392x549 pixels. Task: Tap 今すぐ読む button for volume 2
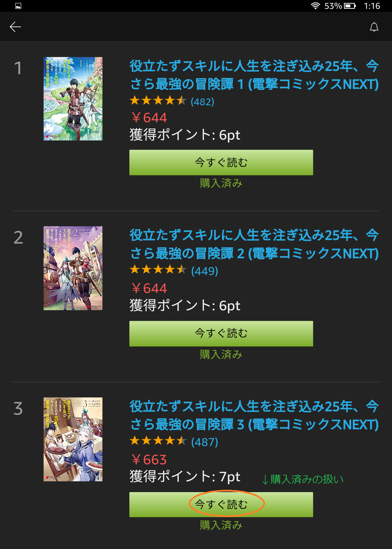click(221, 334)
